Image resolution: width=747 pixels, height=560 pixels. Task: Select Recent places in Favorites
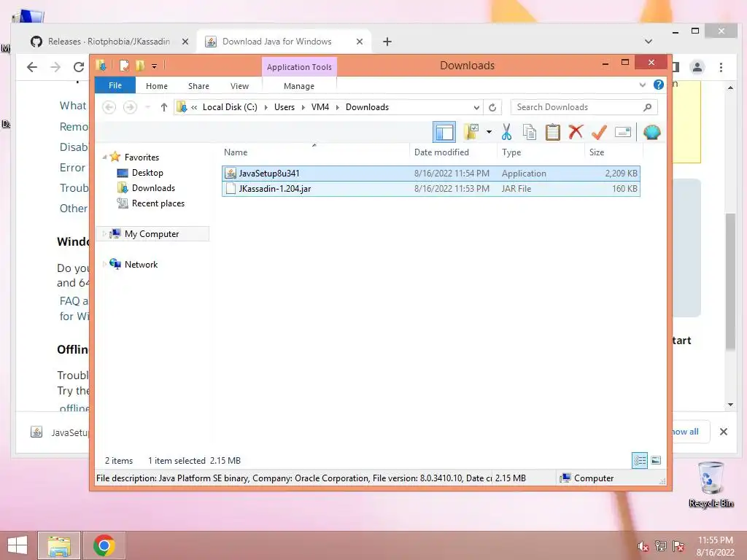[158, 203]
